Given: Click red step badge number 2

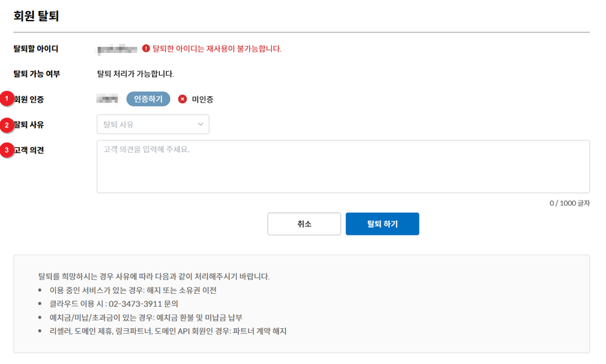Looking at the screenshot, I should (7, 125).
